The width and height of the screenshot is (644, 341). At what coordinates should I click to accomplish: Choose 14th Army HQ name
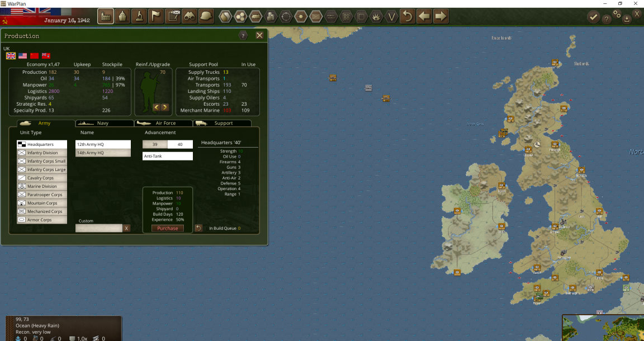[x=103, y=153]
